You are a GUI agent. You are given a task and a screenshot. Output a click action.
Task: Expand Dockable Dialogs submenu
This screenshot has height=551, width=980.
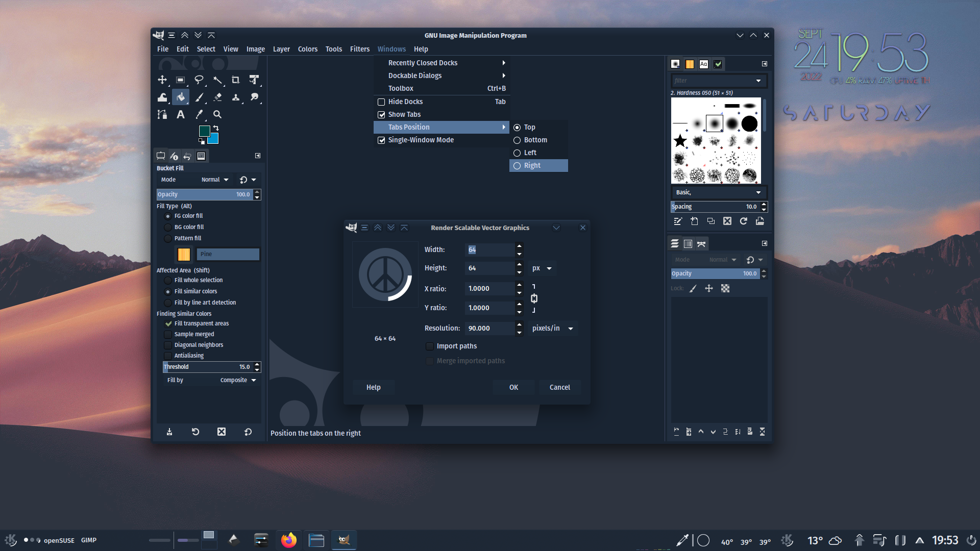point(442,76)
